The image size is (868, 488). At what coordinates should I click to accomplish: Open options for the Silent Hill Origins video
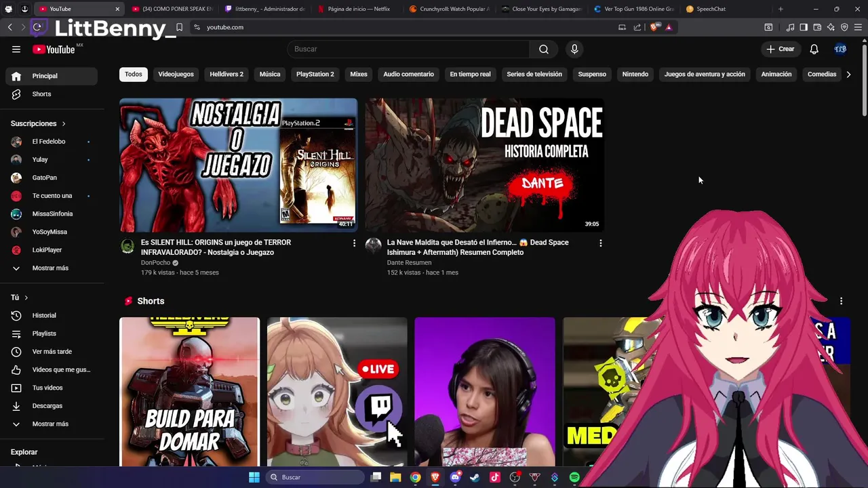(x=354, y=243)
